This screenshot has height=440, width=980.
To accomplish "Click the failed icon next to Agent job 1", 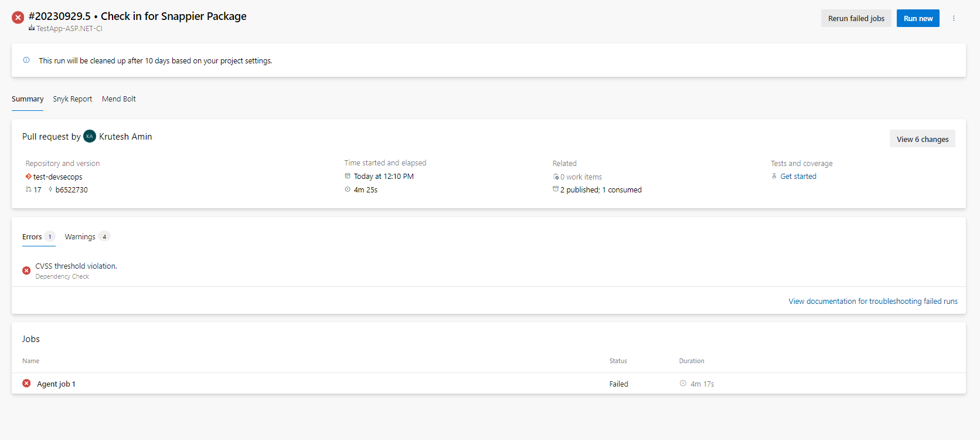I will click(x=26, y=384).
